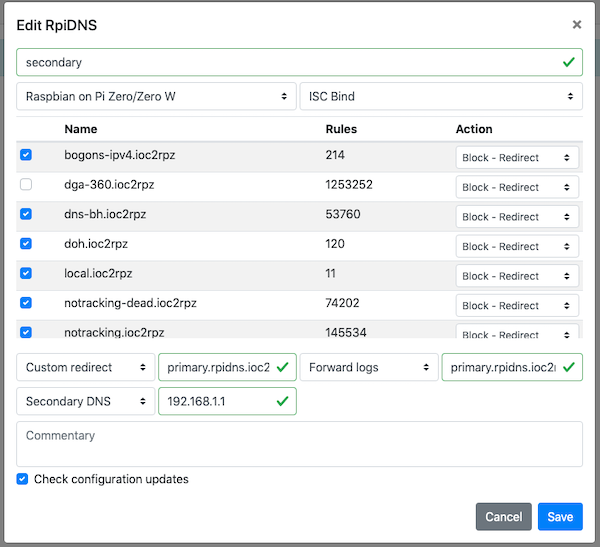Viewport: 600px width, 547px height.
Task: Open the Custom redirect dropdown
Action: (x=86, y=367)
